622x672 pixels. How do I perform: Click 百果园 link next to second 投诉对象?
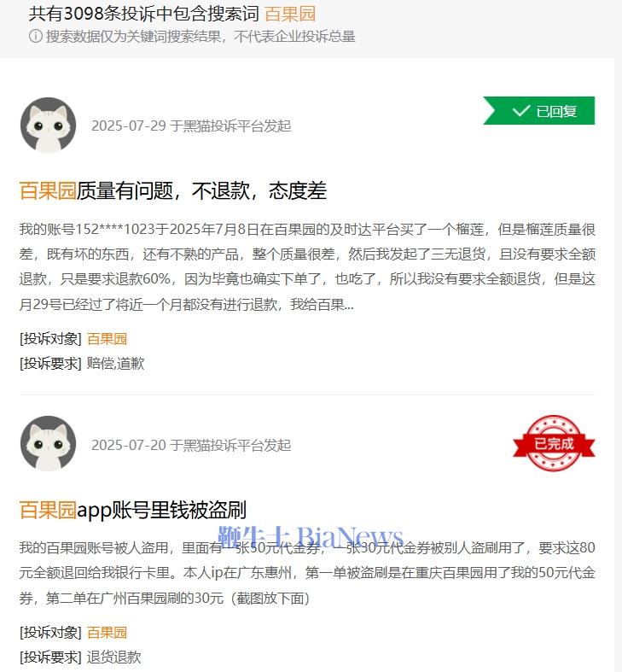pos(108,633)
